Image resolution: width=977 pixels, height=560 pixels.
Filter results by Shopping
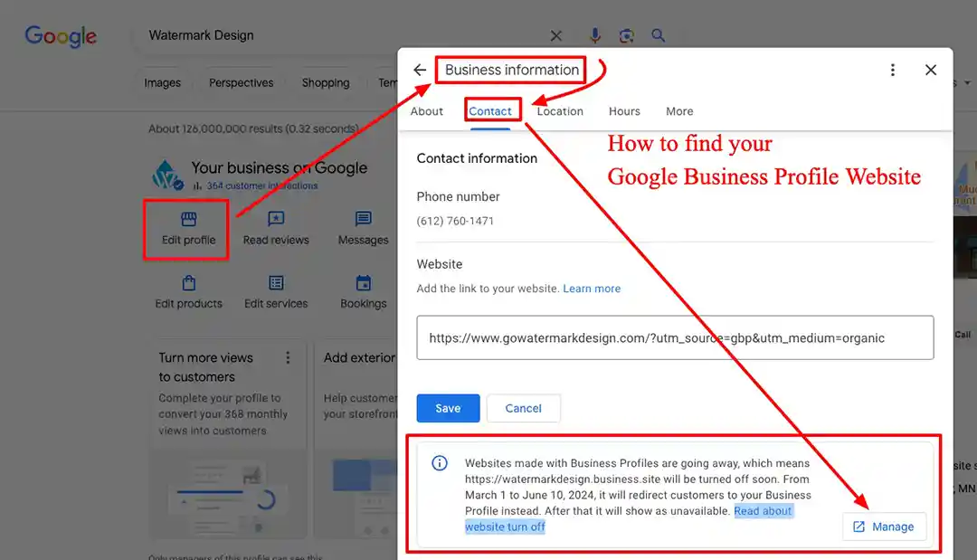[x=326, y=83]
